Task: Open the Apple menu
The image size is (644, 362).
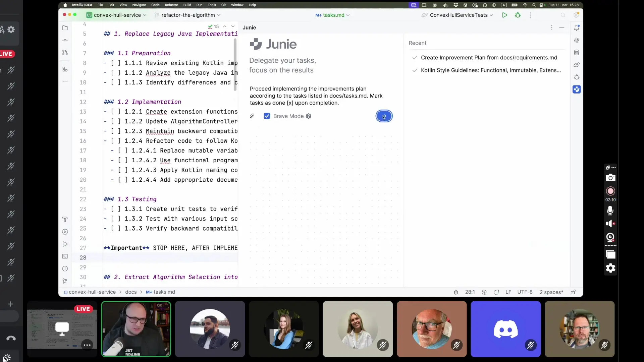Action: pyautogui.click(x=65, y=5)
